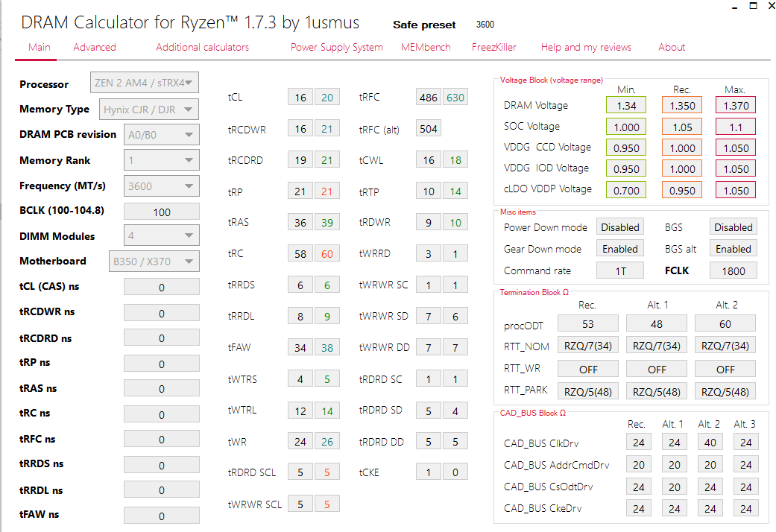Click the DRAM Voltage Rec value 1.350
776x532 pixels.
pyautogui.click(x=682, y=105)
